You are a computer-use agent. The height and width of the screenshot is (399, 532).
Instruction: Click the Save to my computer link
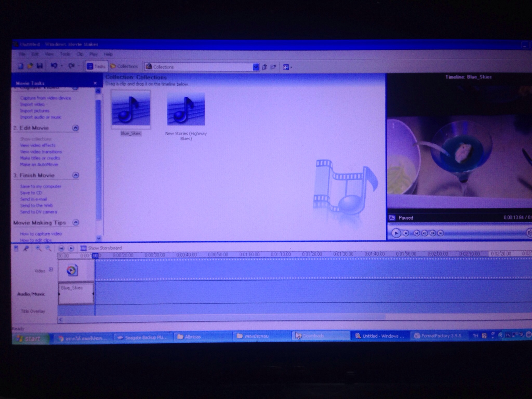coord(41,187)
